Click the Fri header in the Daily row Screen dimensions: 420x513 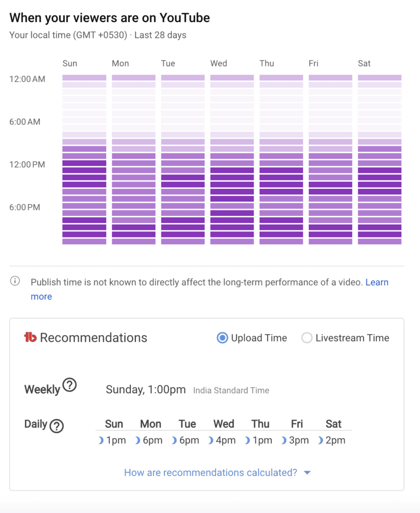coord(296,424)
